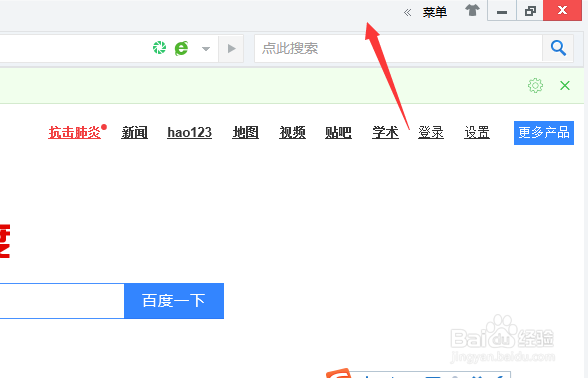Click the 登录 login link
The image size is (588, 378).
click(x=431, y=132)
